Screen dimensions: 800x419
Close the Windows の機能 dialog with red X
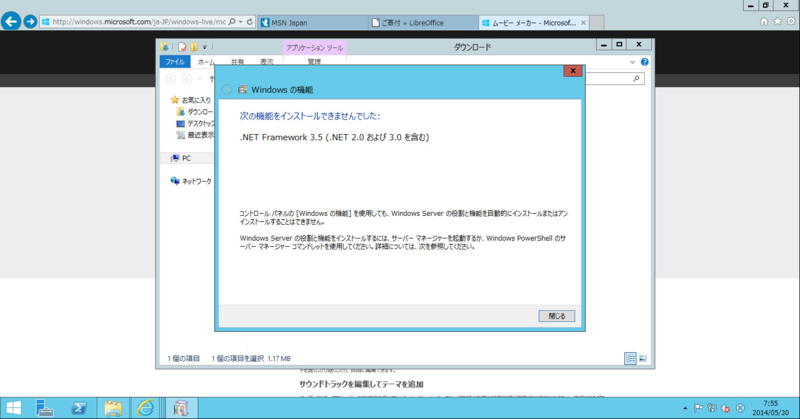point(572,71)
